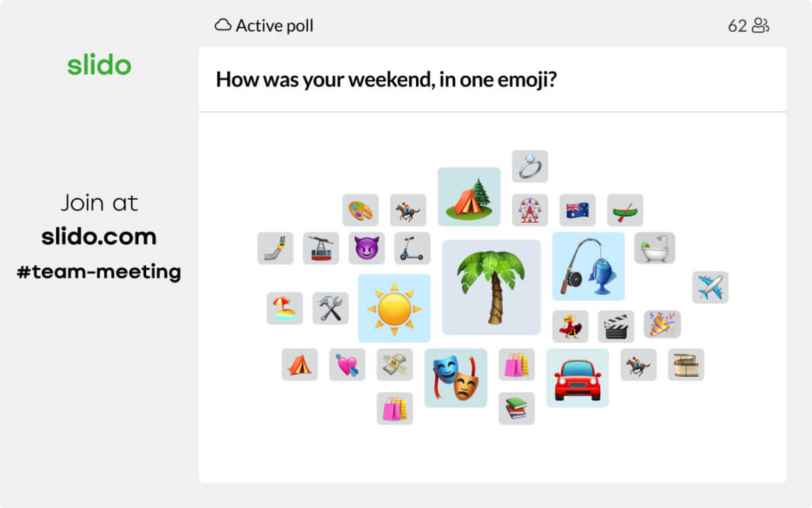Click the theater masks emoji
812x508 pixels.
point(455,378)
